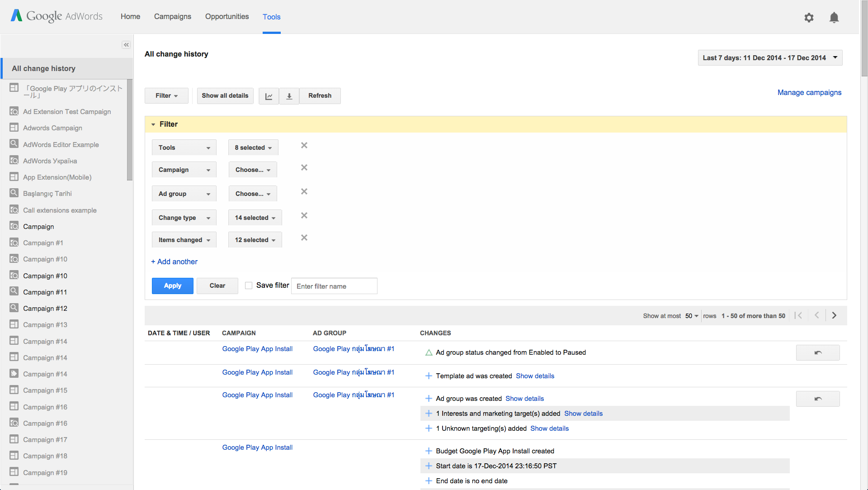The image size is (868, 490).
Task: Open the settings gear icon
Action: tap(809, 18)
